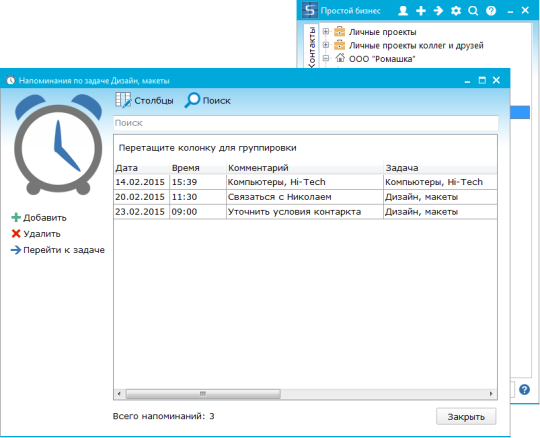Collapse the ООО "Ромашка" tree node
Viewport: 540px width, 438px height.
(325, 58)
